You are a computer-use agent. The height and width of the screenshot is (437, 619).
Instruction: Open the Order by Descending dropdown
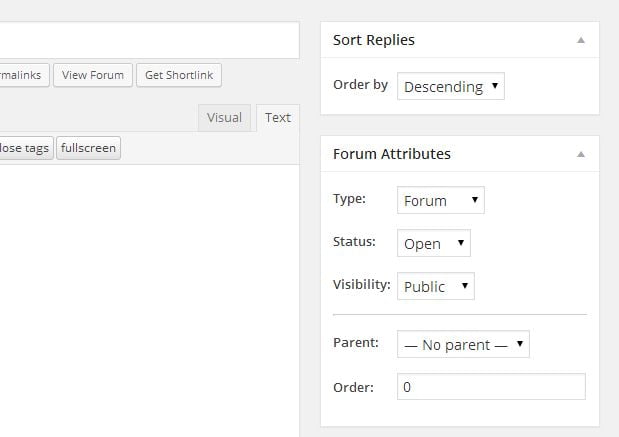(451, 86)
